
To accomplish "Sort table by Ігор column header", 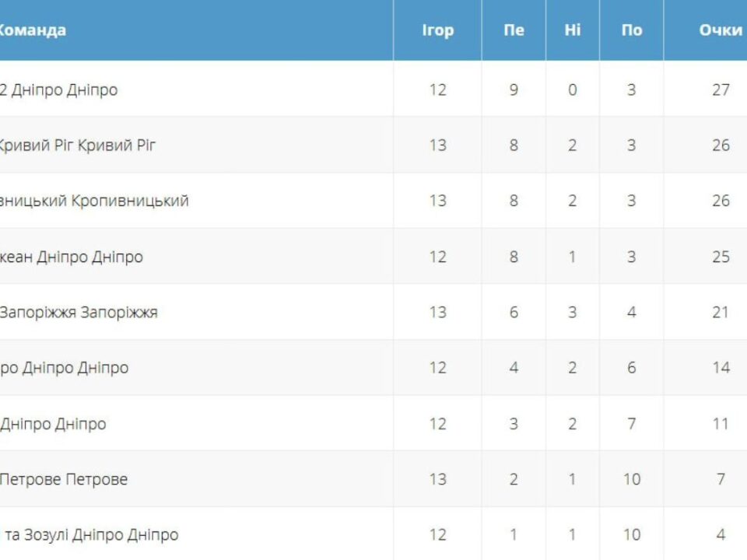I will [437, 30].
